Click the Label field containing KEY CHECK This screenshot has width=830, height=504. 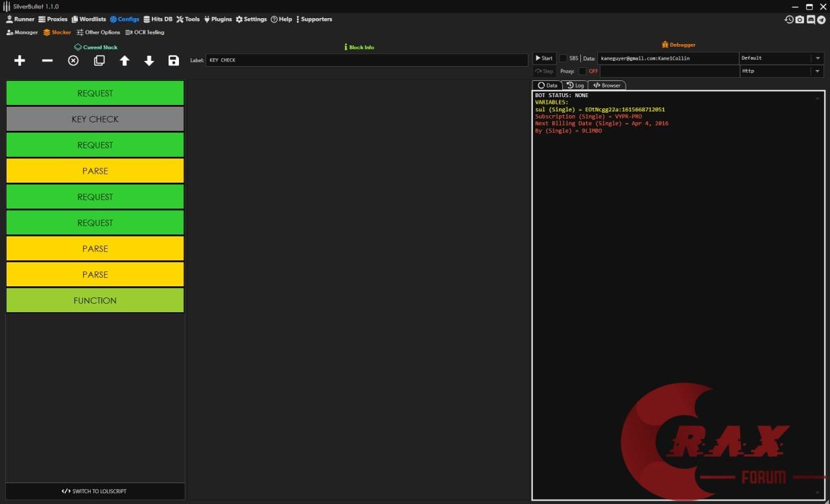(366, 60)
